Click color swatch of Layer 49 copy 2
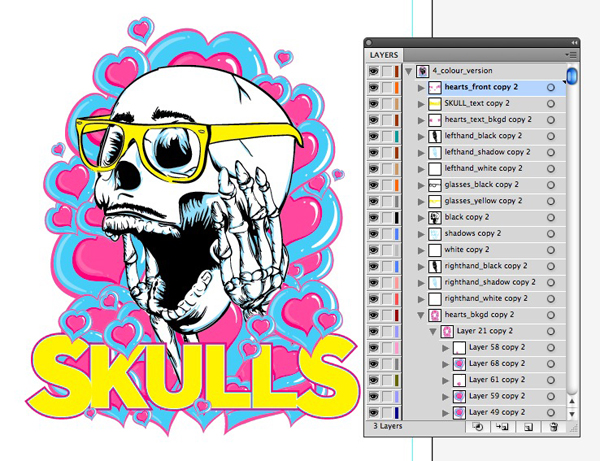The image size is (600, 461). tap(397, 412)
